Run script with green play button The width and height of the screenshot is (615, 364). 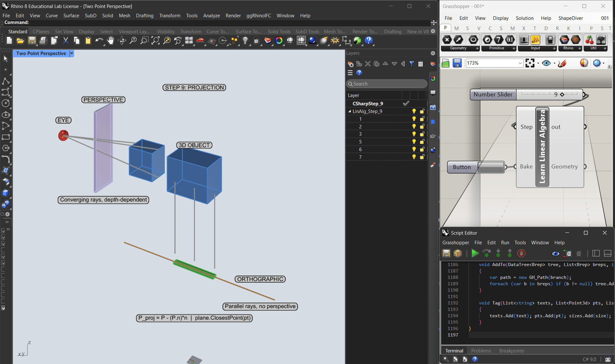pos(475,253)
